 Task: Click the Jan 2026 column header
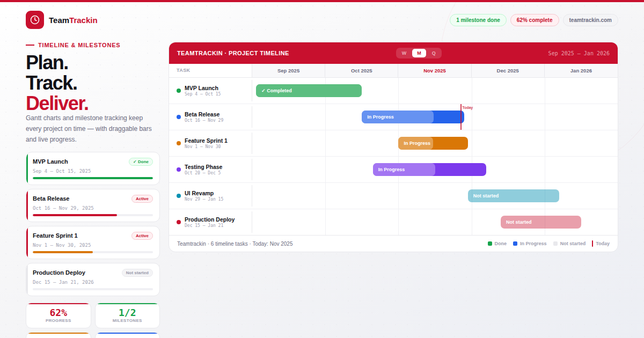click(581, 71)
